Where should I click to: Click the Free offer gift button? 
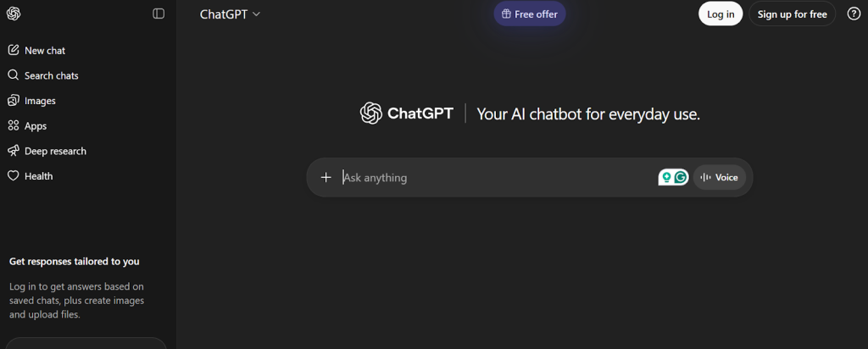(x=530, y=14)
